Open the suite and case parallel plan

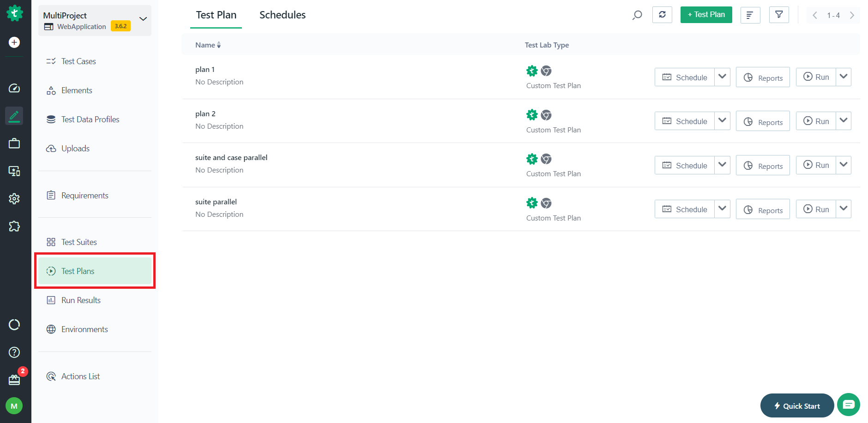(231, 158)
